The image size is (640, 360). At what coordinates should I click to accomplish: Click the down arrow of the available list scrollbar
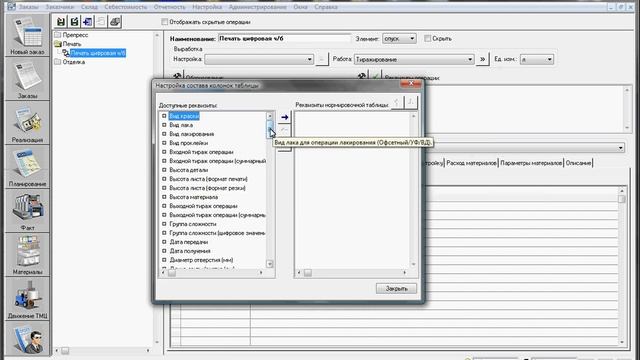point(269,264)
